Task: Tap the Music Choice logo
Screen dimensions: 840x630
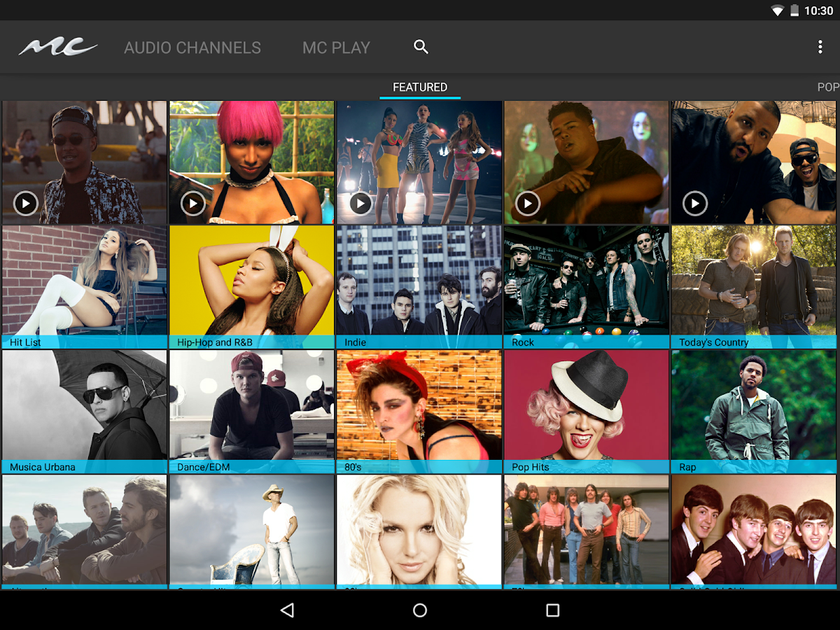Action: 58,46
